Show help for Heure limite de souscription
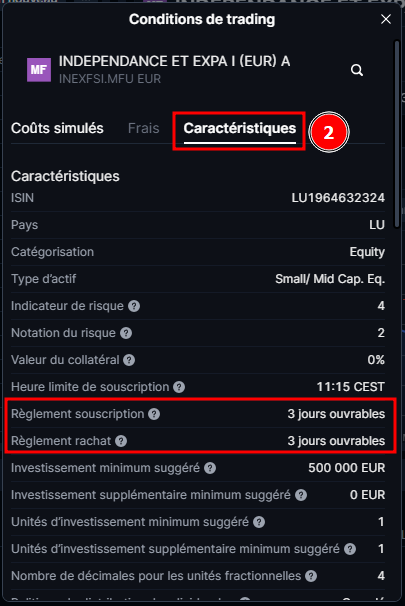This screenshot has height=606, width=405. [x=179, y=387]
